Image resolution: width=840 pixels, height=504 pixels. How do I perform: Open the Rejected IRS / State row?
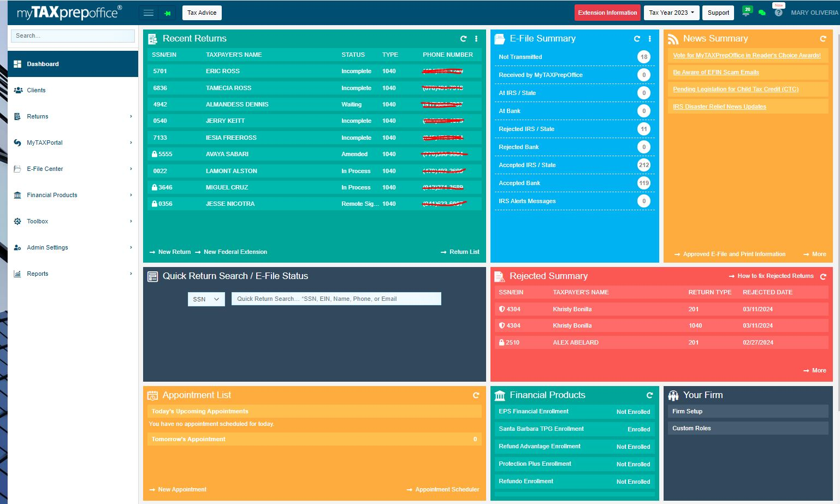pyautogui.click(x=575, y=129)
